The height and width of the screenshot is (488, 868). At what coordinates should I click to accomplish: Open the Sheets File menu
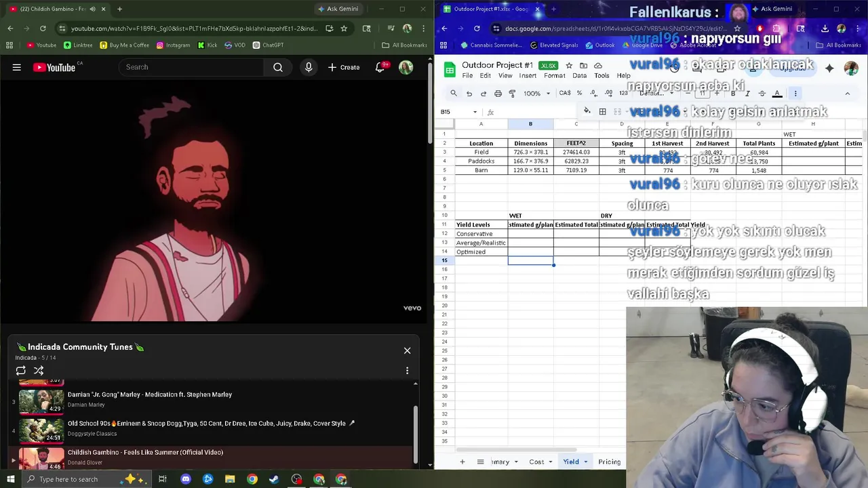(467, 76)
